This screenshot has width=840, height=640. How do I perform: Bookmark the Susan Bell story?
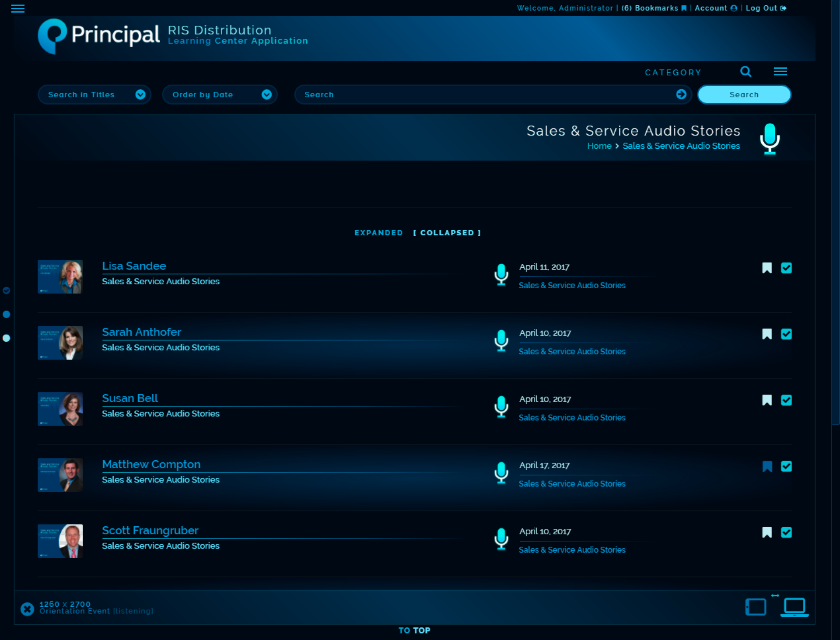766,400
